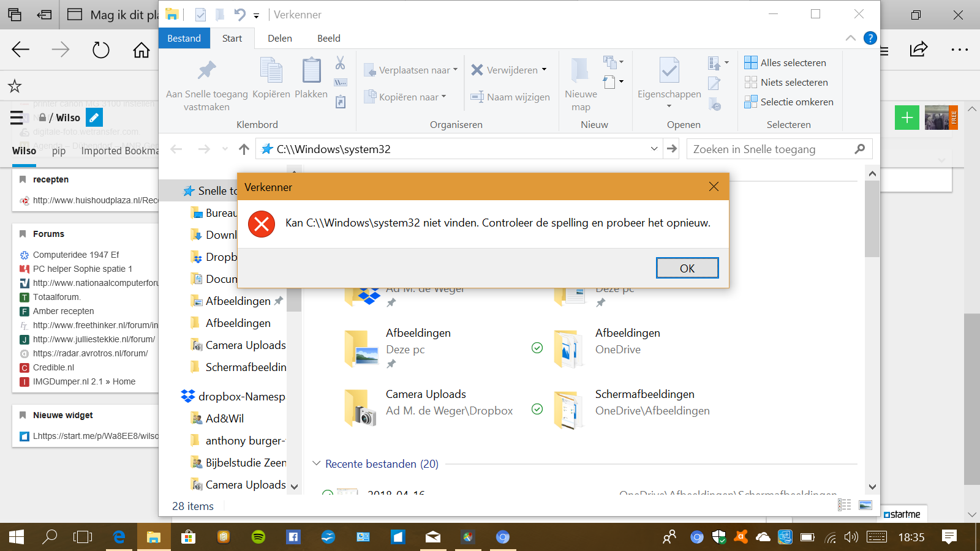Collapse the ribbon with the chevron

click(x=851, y=38)
